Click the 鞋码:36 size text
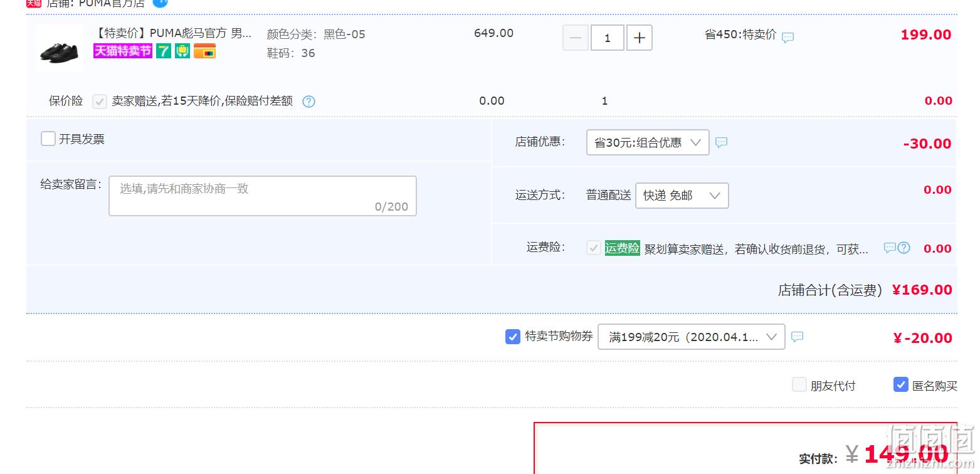980x474 pixels. click(x=291, y=53)
